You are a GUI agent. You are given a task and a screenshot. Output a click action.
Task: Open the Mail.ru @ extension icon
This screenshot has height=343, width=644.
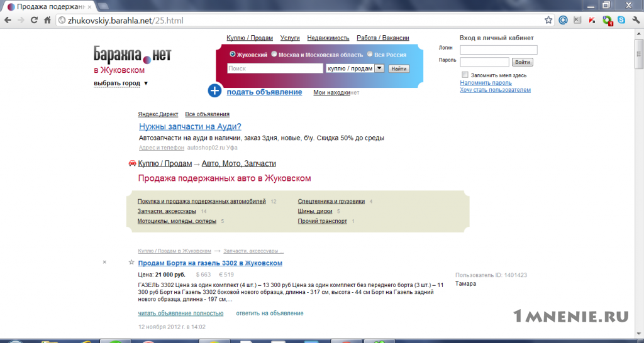[x=563, y=19]
